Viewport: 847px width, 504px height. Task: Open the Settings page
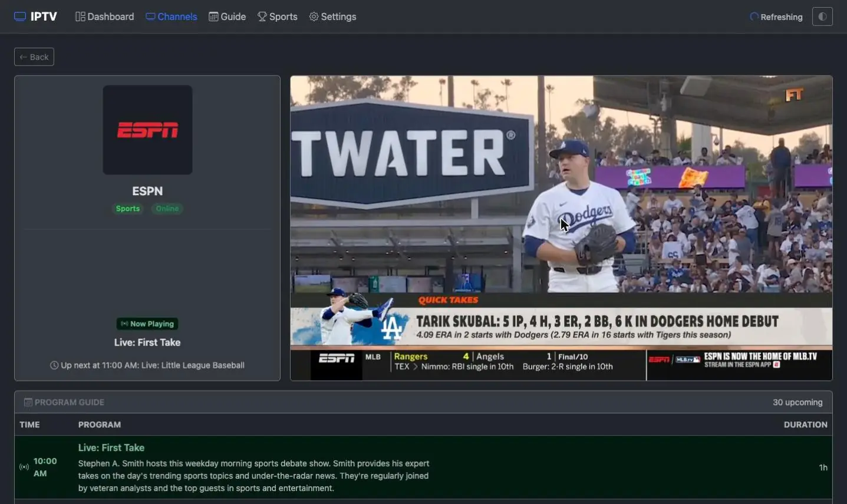click(x=333, y=17)
